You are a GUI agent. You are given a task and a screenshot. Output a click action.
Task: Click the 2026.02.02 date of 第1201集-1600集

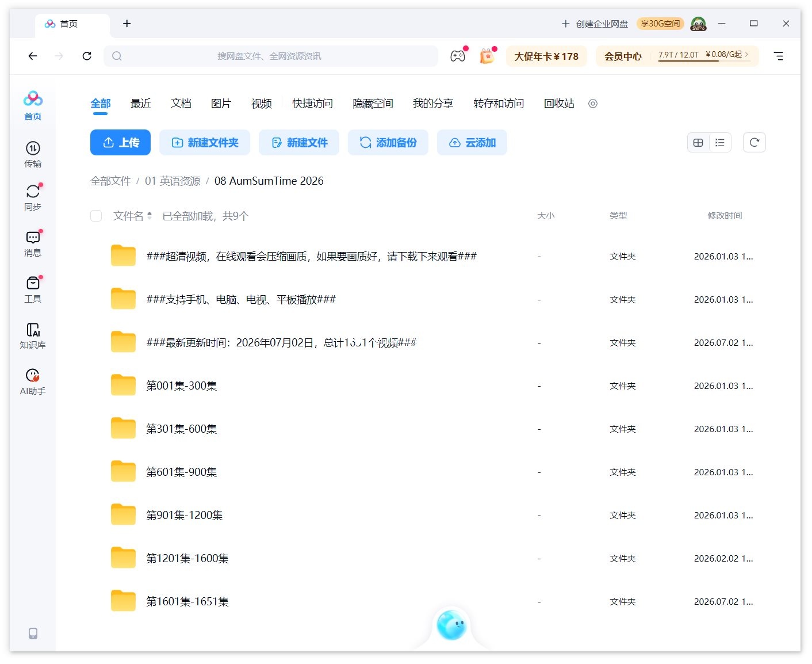[x=723, y=558]
